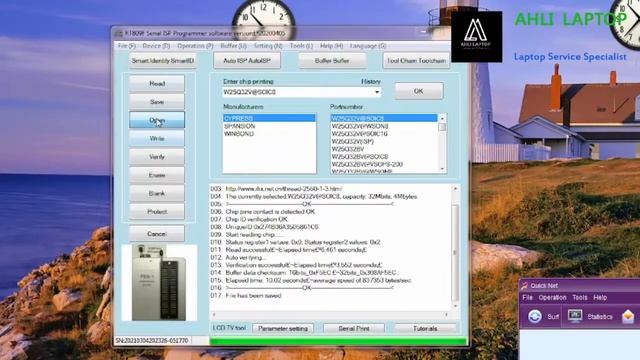Click the Surf icon in Quick Net
The width and height of the screenshot is (640, 360).
(x=535, y=317)
